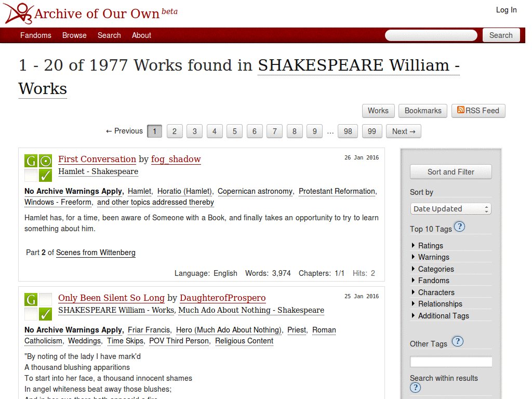The image size is (532, 399).
Task: Click the Log In link
Action: (x=506, y=10)
